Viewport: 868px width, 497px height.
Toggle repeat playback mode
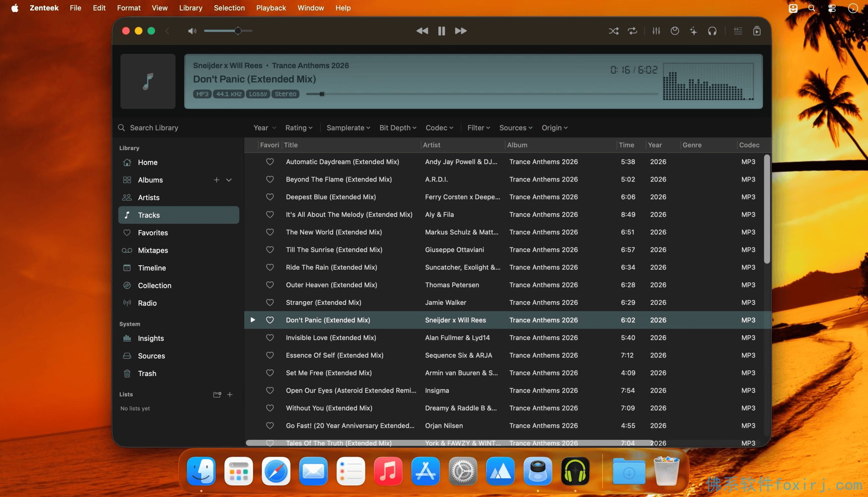tap(632, 31)
